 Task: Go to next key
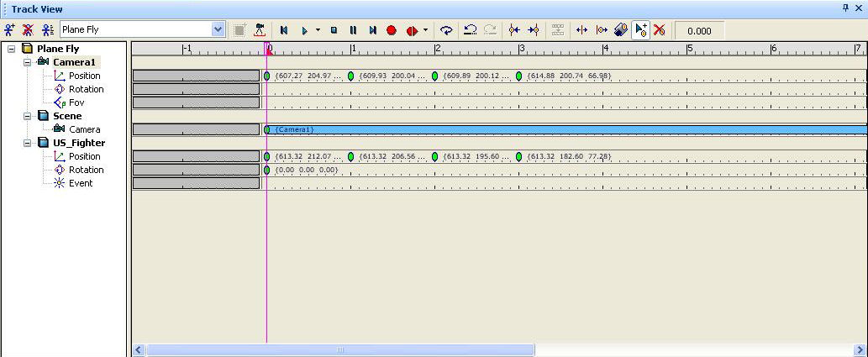point(534,30)
